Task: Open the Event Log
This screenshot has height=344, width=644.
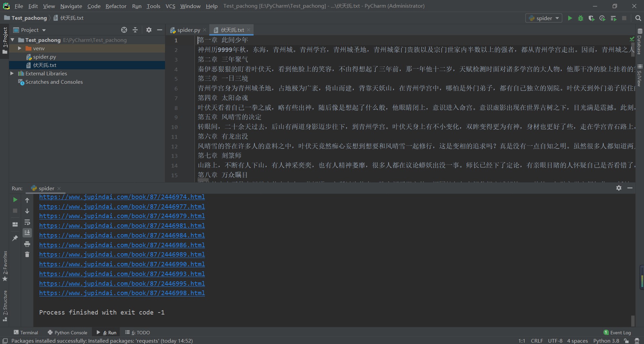Action: pyautogui.click(x=617, y=332)
